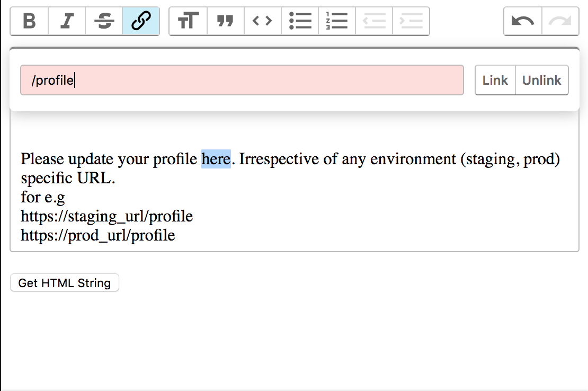Place cursor in https://prod_url/profile line

coord(98,235)
